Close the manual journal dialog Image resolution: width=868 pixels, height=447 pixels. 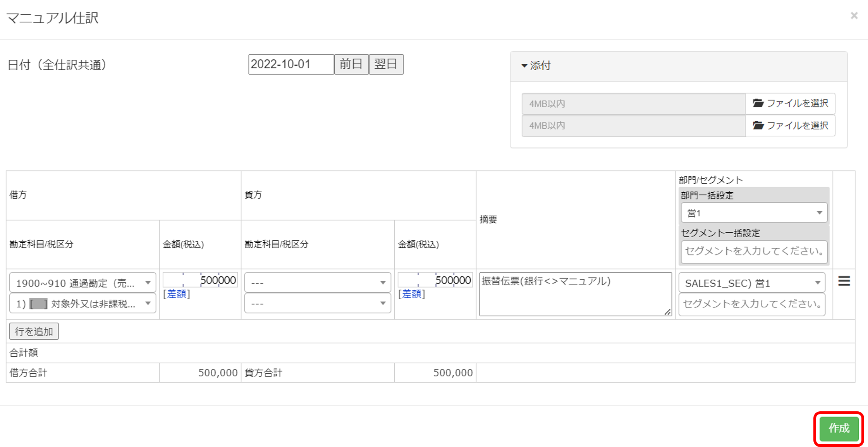854,16
